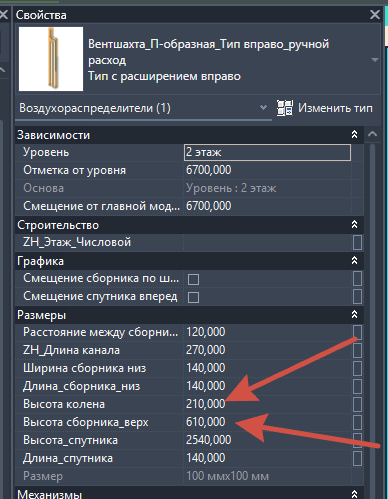This screenshot has height=499, width=388.
Task: Open the Воздухораспределители (1) filter dropdown
Action: pyautogui.click(x=263, y=108)
